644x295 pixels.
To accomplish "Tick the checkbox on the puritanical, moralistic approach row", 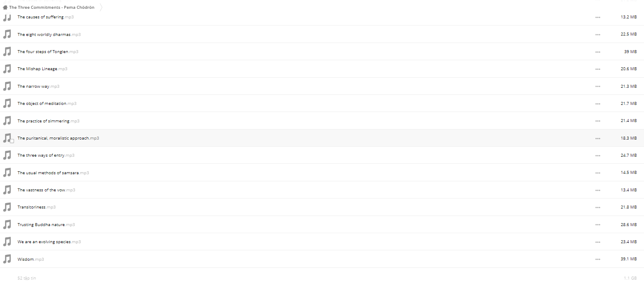I will (x=12, y=141).
